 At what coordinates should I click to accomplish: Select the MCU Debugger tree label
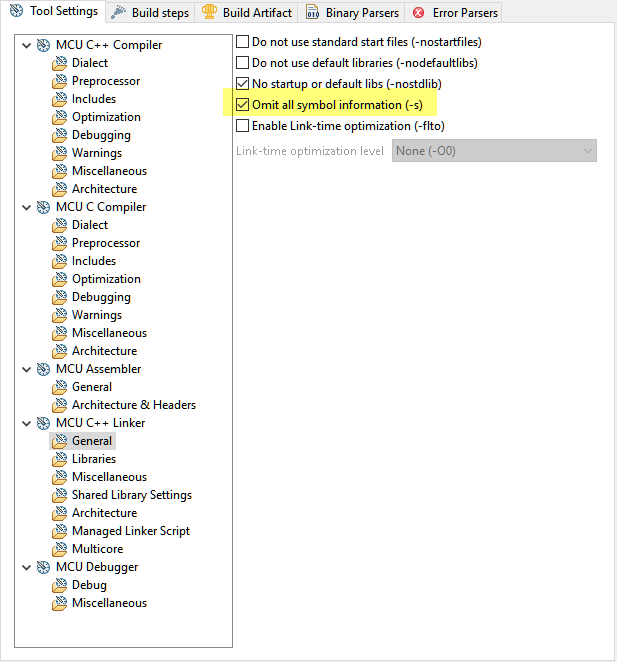click(x=97, y=567)
